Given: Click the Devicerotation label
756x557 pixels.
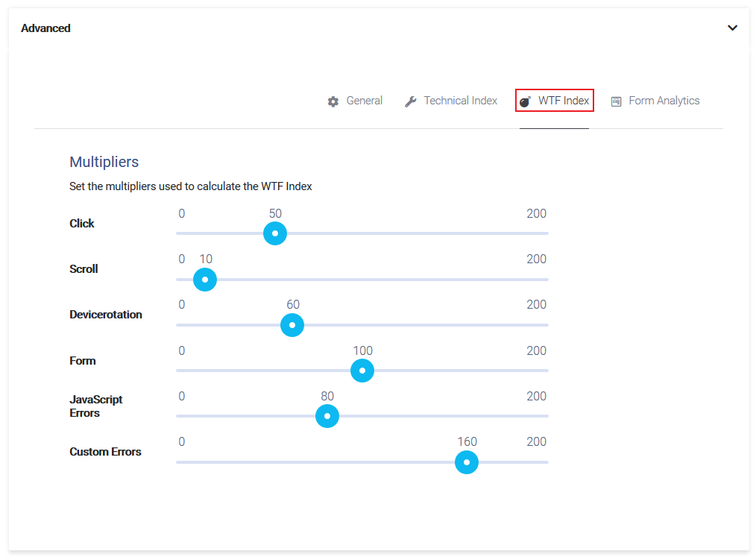Looking at the screenshot, I should pyautogui.click(x=106, y=315).
